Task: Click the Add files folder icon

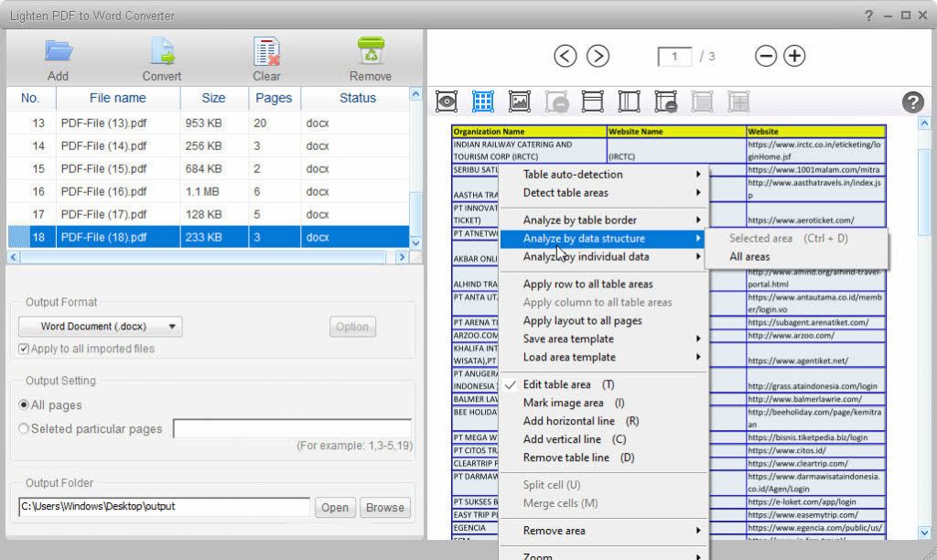Action: click(59, 51)
